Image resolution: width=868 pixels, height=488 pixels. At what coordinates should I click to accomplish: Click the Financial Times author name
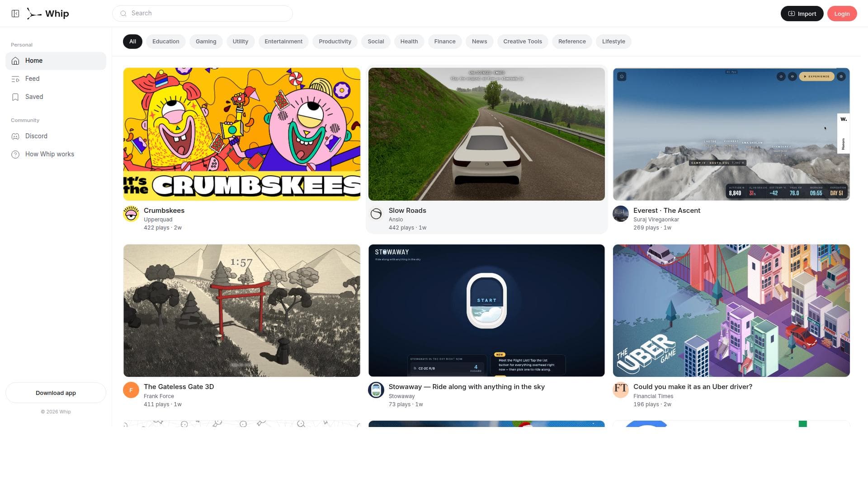[x=653, y=396]
